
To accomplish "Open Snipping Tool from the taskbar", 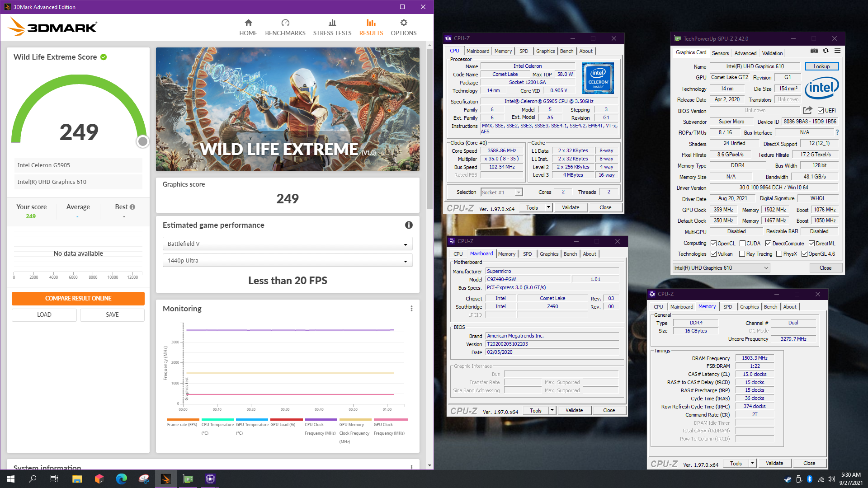I will click(x=143, y=479).
